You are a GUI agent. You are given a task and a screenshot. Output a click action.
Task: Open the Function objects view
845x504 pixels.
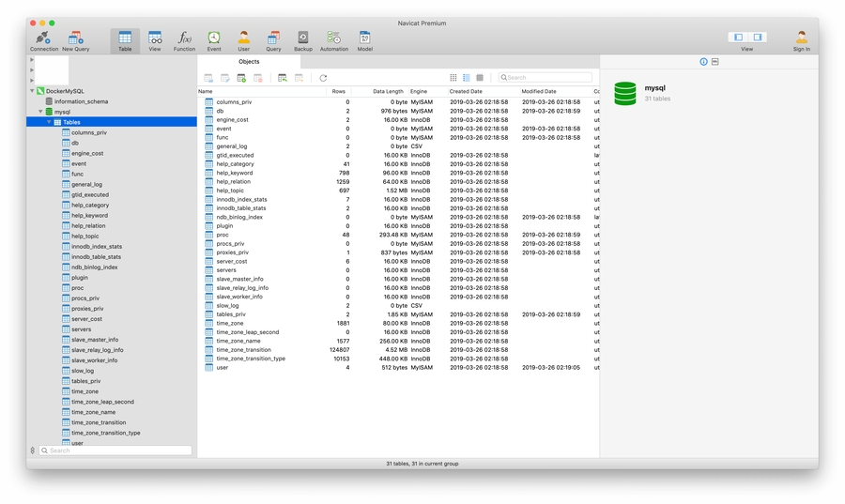click(x=184, y=38)
